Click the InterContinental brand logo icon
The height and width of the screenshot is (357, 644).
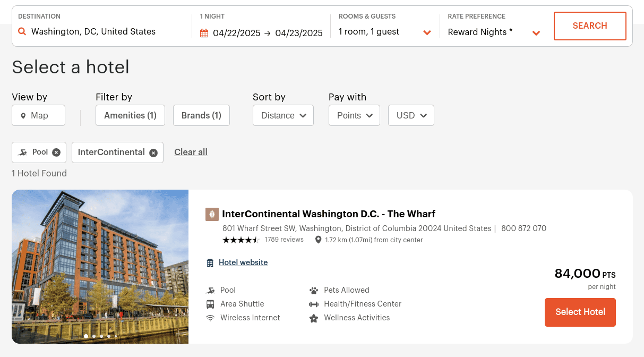pos(212,214)
